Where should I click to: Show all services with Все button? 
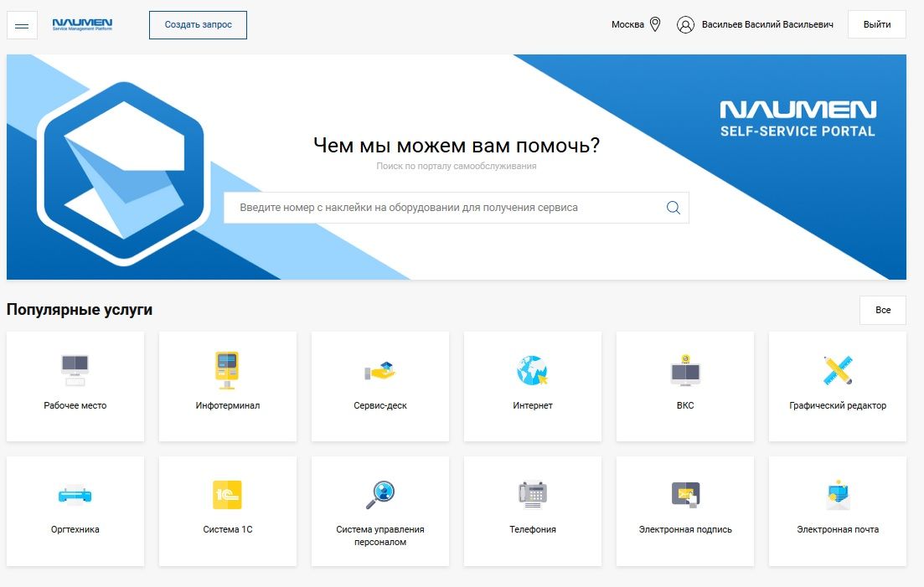click(883, 311)
